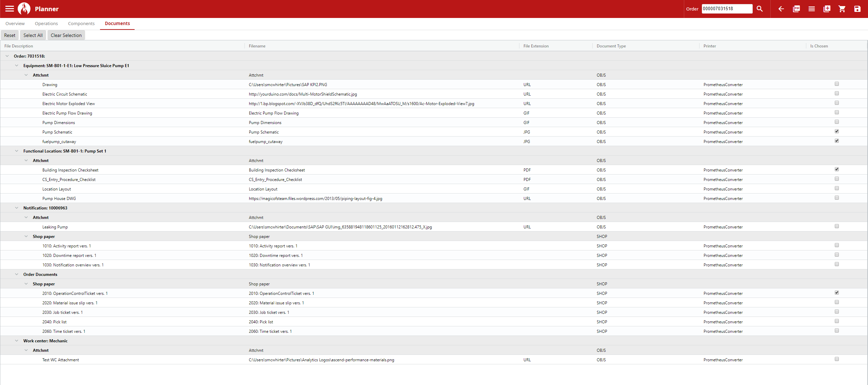Click the add document icon
Image resolution: width=868 pixels, height=385 pixels.
click(827, 9)
